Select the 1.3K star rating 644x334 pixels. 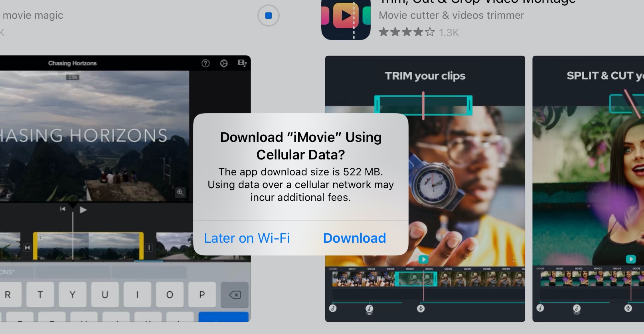pyautogui.click(x=419, y=32)
